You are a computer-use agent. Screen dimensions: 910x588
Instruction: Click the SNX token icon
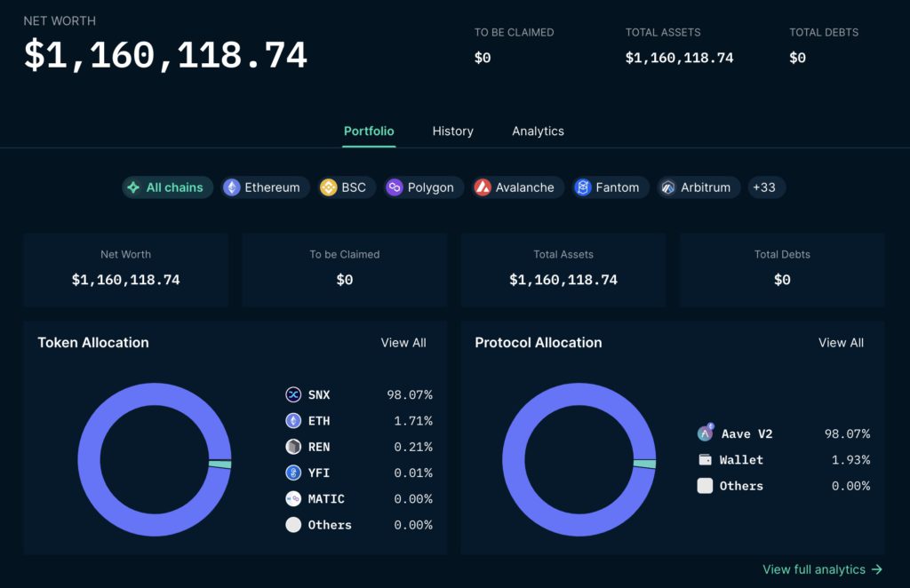point(293,394)
